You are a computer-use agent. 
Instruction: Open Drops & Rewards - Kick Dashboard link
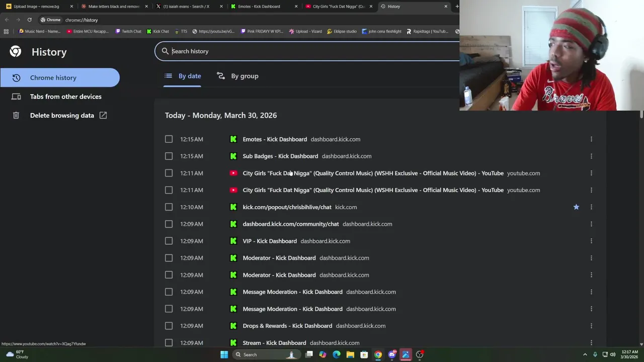click(287, 326)
